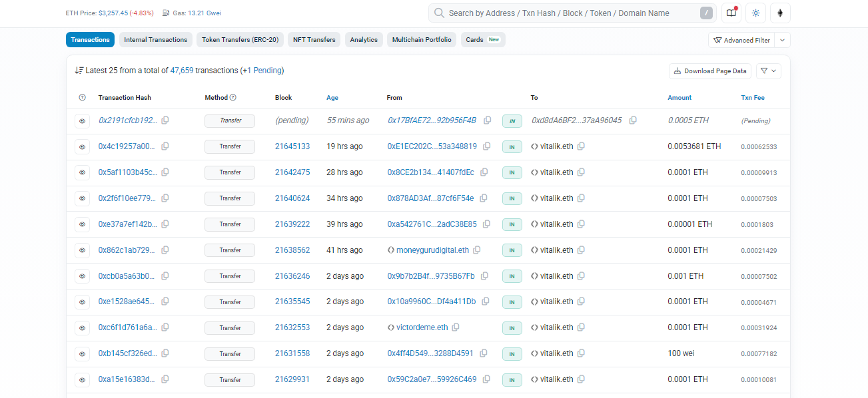Viewport: 868px width, 398px height.
Task: Click the help icon next to Method header
Action: coord(233,98)
